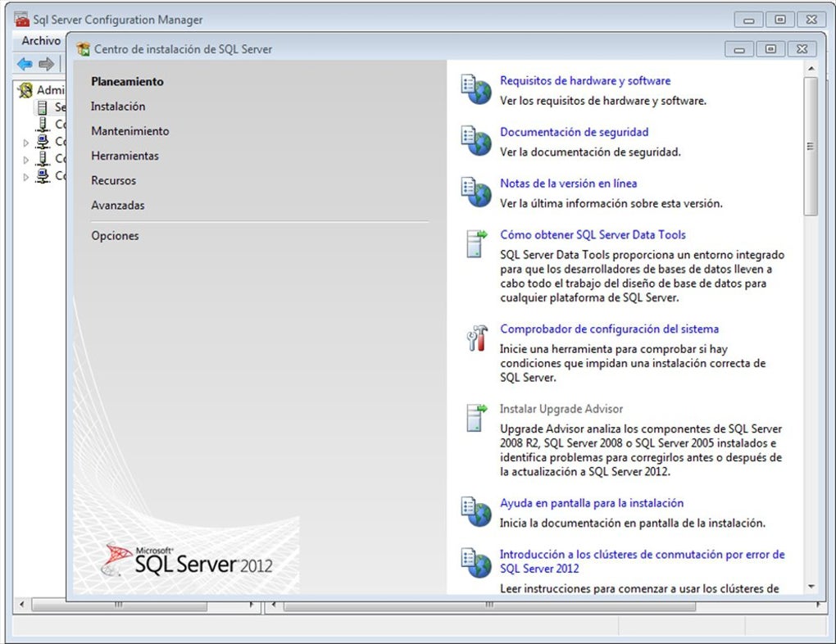Click the Upgrade Advisor server icon
Screen dimensions: 836x644
pyautogui.click(x=475, y=417)
